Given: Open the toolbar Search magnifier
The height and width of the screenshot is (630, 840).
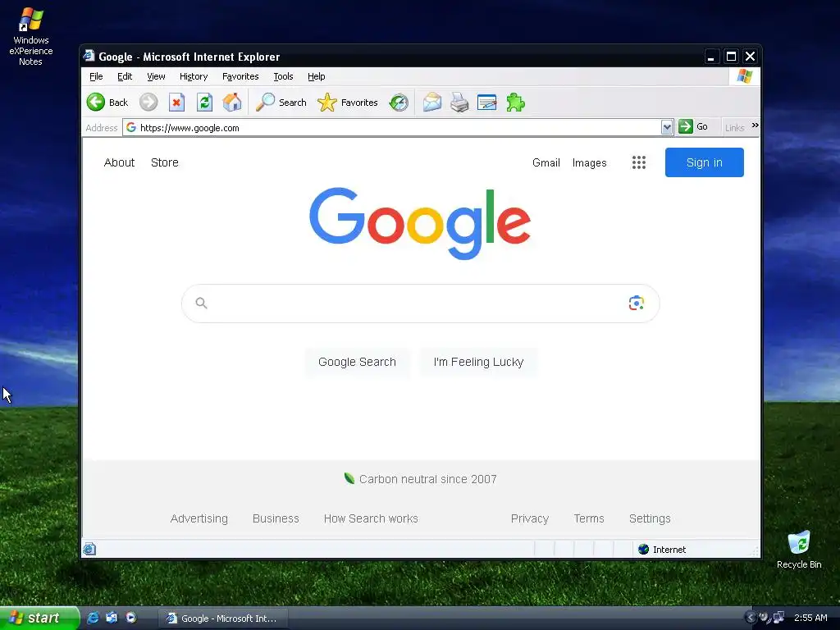Looking at the screenshot, I should [x=281, y=103].
